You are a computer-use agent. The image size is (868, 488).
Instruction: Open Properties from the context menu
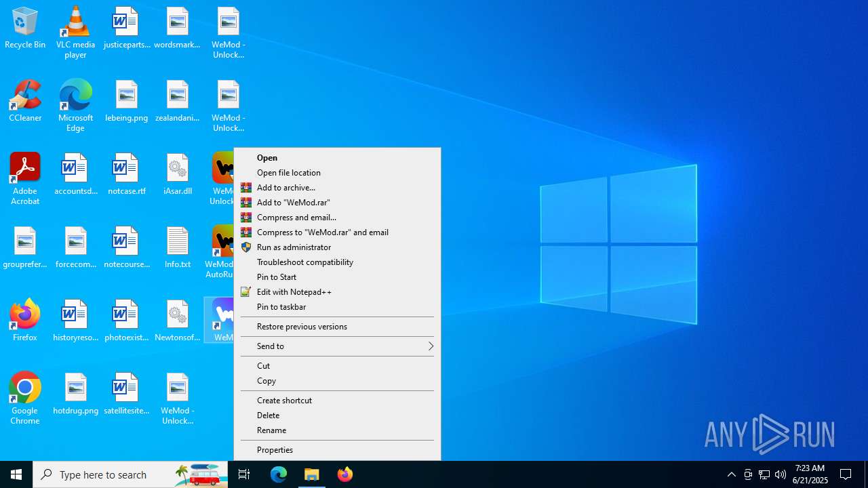pyautogui.click(x=337, y=450)
